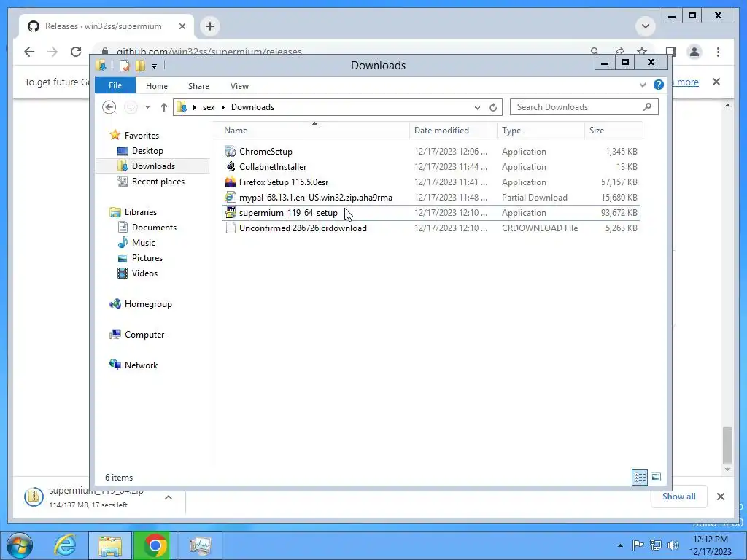Image resolution: width=747 pixels, height=560 pixels.
Task: Open the Share ribbon tab
Action: [x=198, y=86]
